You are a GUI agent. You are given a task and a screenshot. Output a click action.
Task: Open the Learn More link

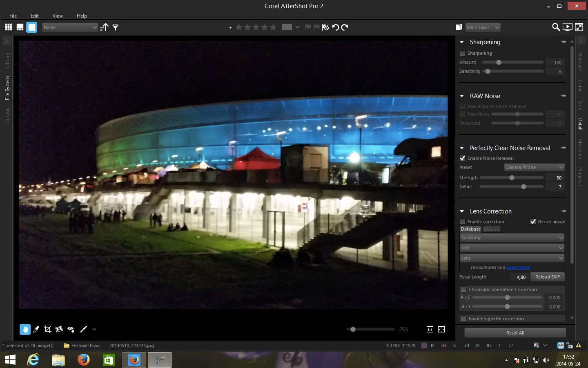[x=519, y=267]
